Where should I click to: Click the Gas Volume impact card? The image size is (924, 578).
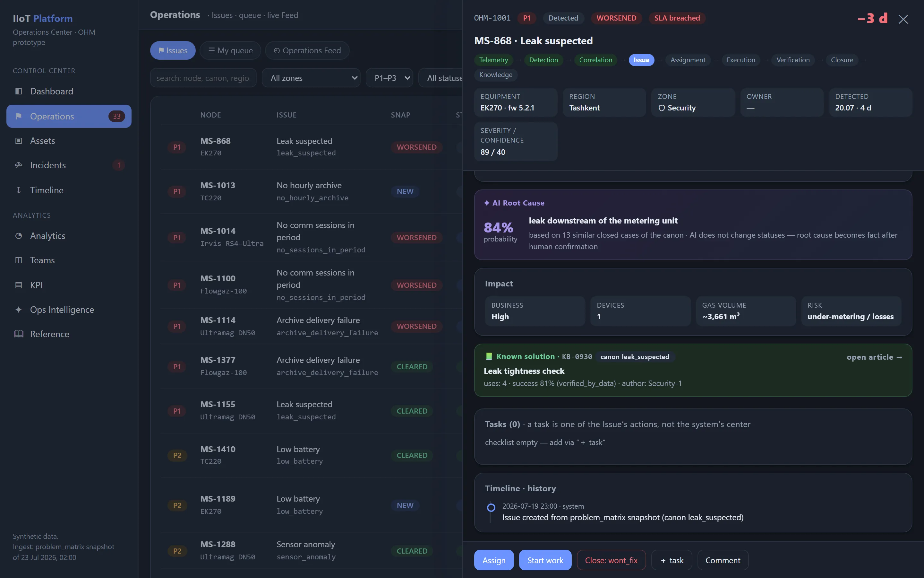[746, 311]
